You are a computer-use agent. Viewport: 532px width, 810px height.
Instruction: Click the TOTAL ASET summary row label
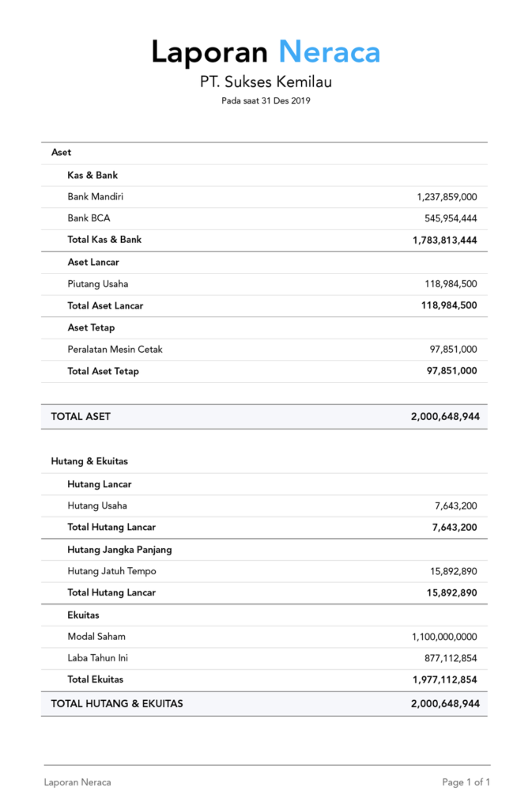(81, 416)
